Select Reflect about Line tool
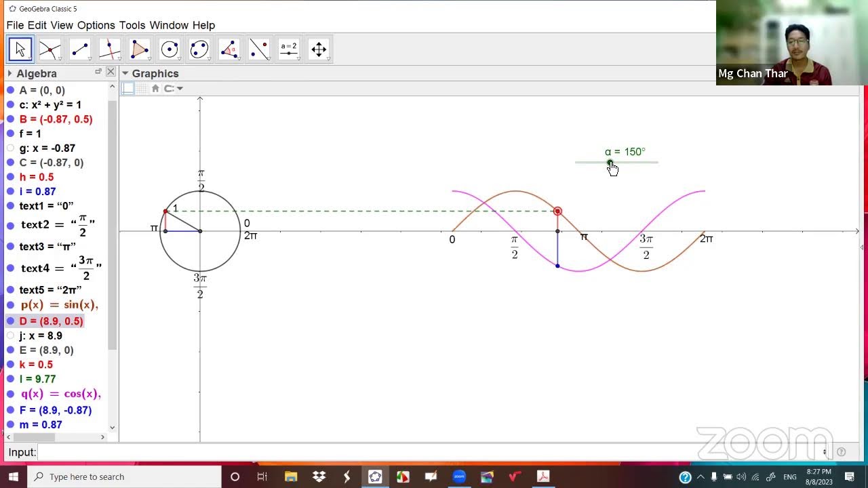The height and width of the screenshot is (488, 868). click(x=259, y=49)
